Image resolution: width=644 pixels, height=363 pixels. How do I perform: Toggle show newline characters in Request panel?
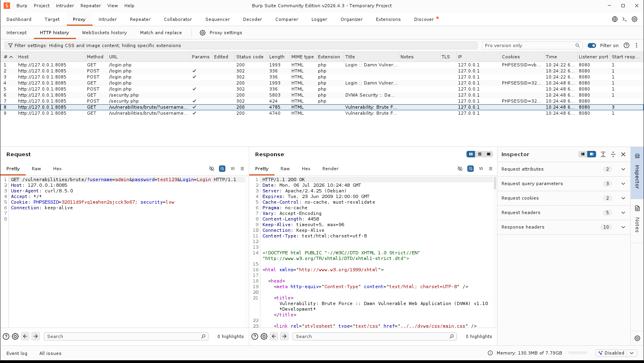coord(233,169)
